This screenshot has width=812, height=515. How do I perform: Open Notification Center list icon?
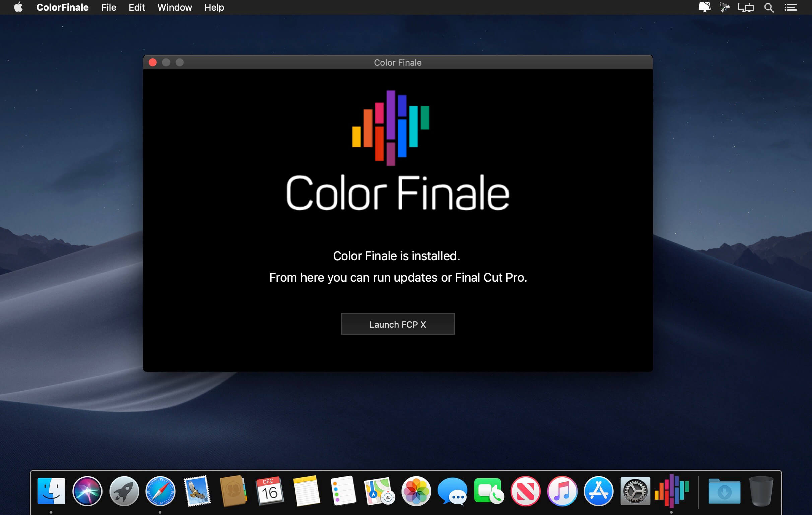(790, 7)
